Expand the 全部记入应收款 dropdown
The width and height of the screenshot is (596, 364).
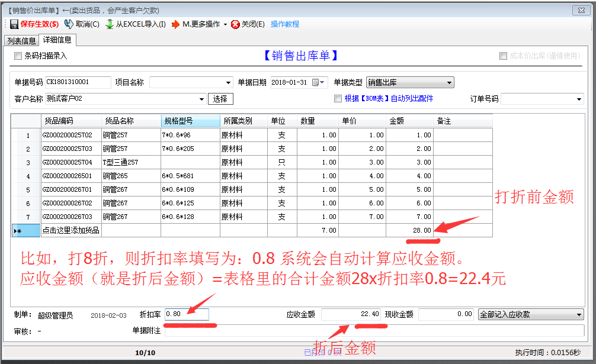[579, 315]
